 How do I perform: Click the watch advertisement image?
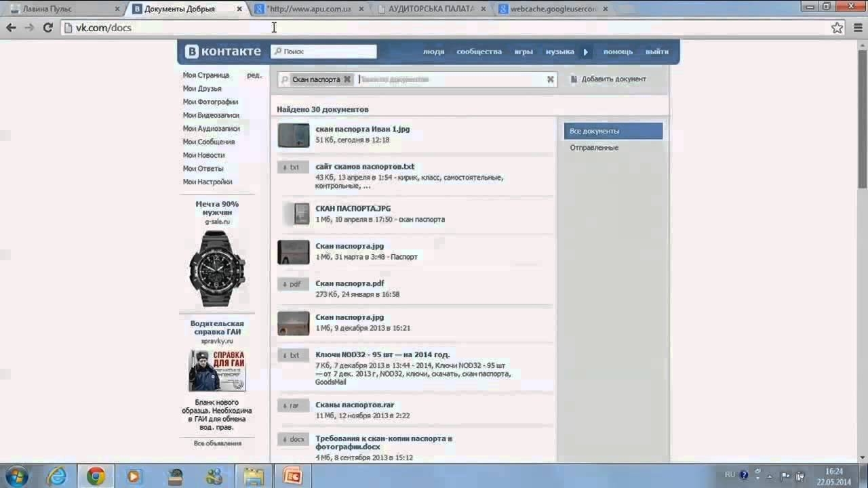click(x=217, y=269)
